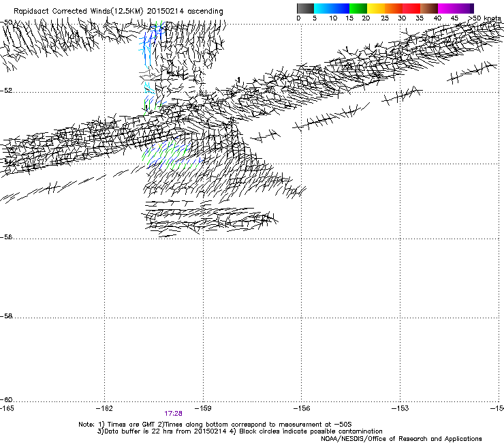Select the yellow 20-25 knots color band

(x=376, y=8)
